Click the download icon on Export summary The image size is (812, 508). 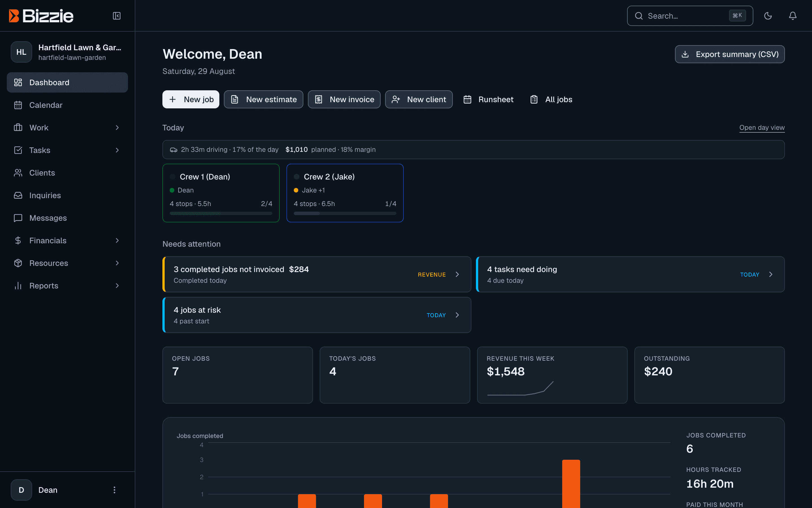685,54
